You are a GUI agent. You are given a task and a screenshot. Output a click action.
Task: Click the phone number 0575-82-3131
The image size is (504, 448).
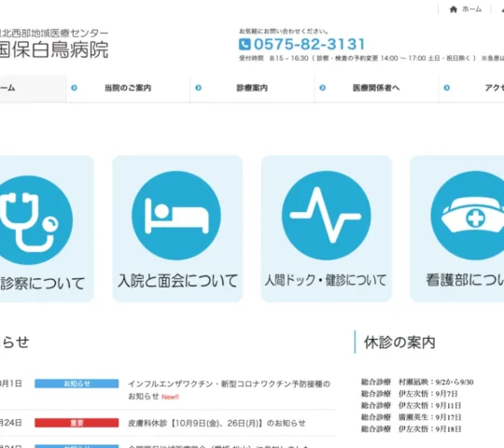point(309,44)
